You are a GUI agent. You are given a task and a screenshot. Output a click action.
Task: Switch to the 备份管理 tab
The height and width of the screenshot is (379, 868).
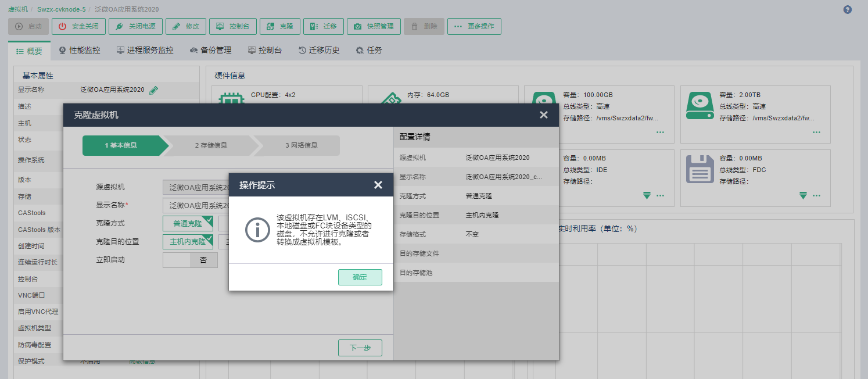pos(210,51)
